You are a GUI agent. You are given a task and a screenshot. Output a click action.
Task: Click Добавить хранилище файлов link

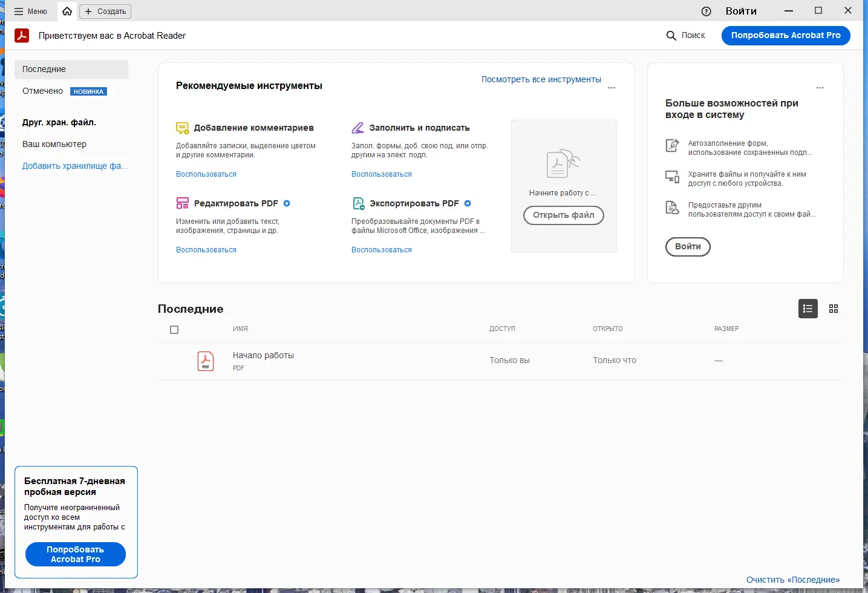click(75, 166)
